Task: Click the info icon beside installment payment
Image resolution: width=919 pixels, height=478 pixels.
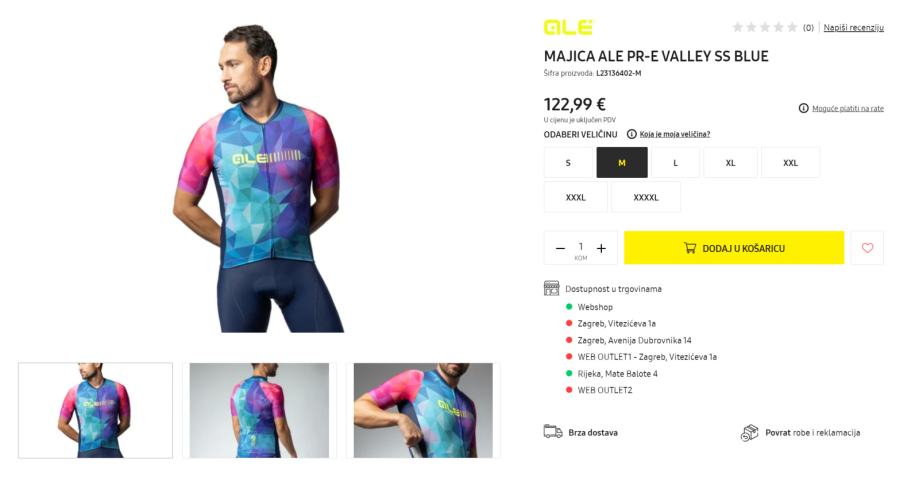Action: click(803, 108)
